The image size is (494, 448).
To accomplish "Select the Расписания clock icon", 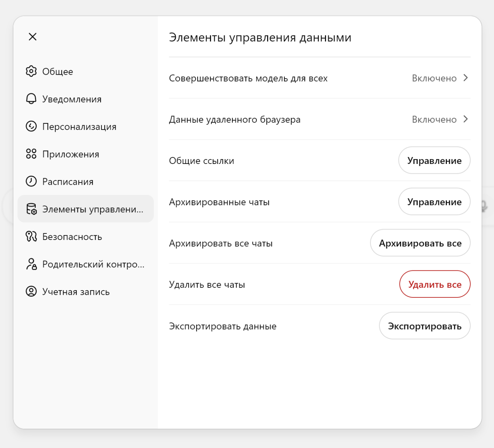I will coord(31,182).
